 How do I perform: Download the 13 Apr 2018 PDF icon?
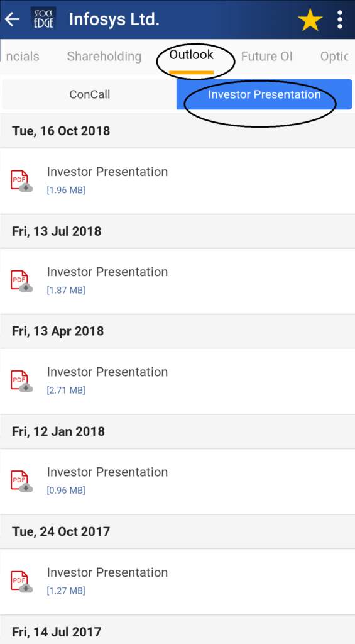(x=21, y=382)
